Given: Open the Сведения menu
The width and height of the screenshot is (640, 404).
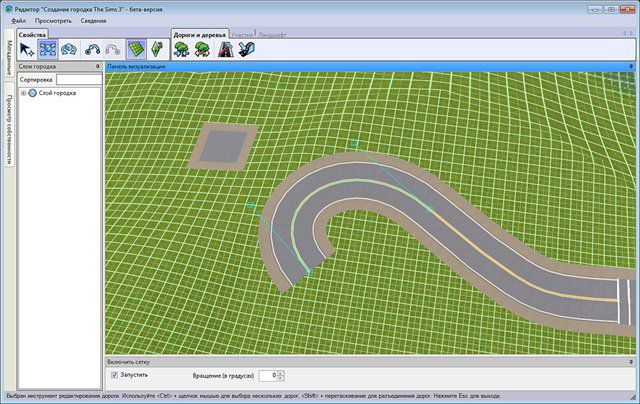Looking at the screenshot, I should click(94, 20).
